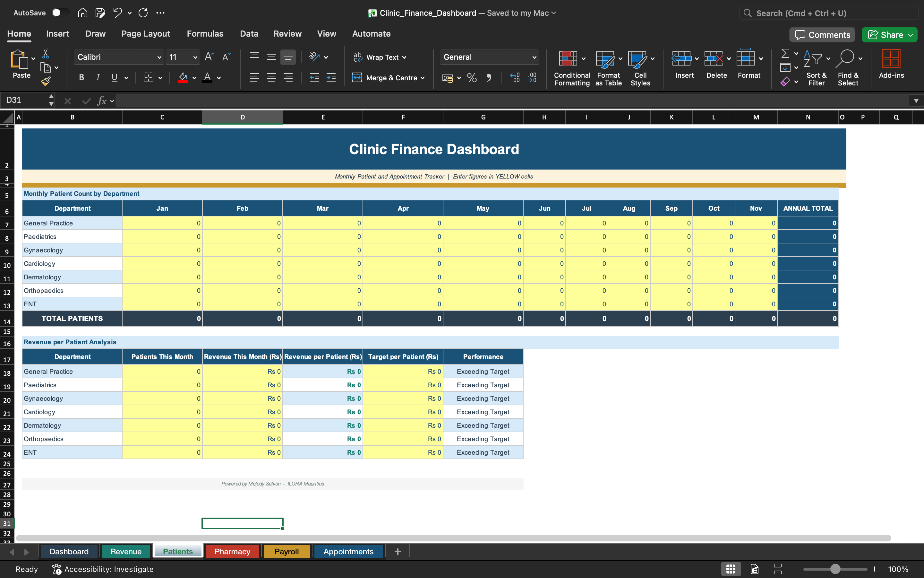Click the Cut scissors icon
Viewport: 924px width, 578px height.
point(46,54)
